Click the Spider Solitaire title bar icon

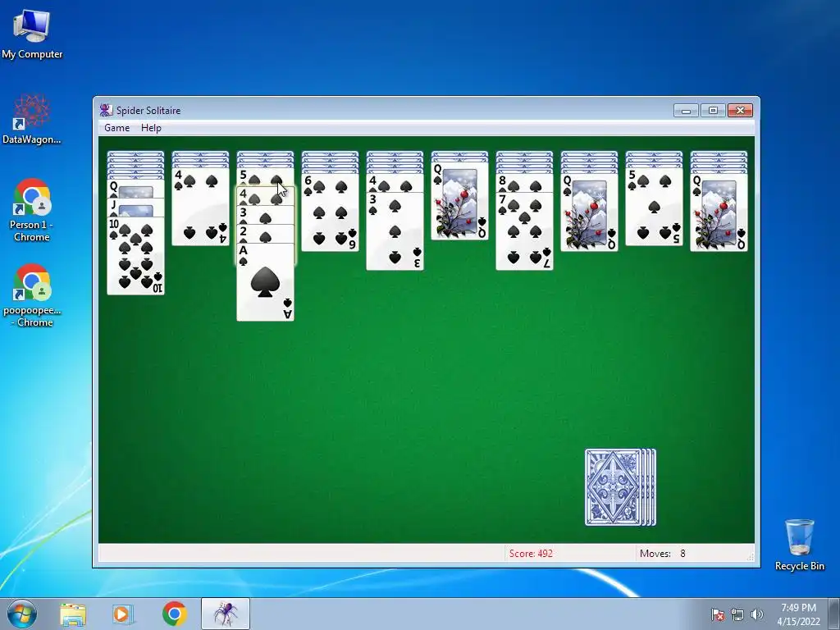[x=106, y=110]
